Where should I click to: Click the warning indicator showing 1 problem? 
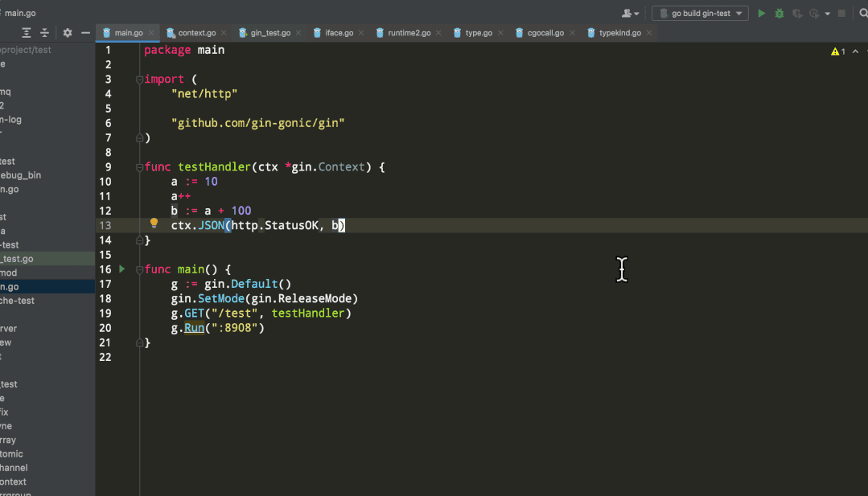point(838,51)
